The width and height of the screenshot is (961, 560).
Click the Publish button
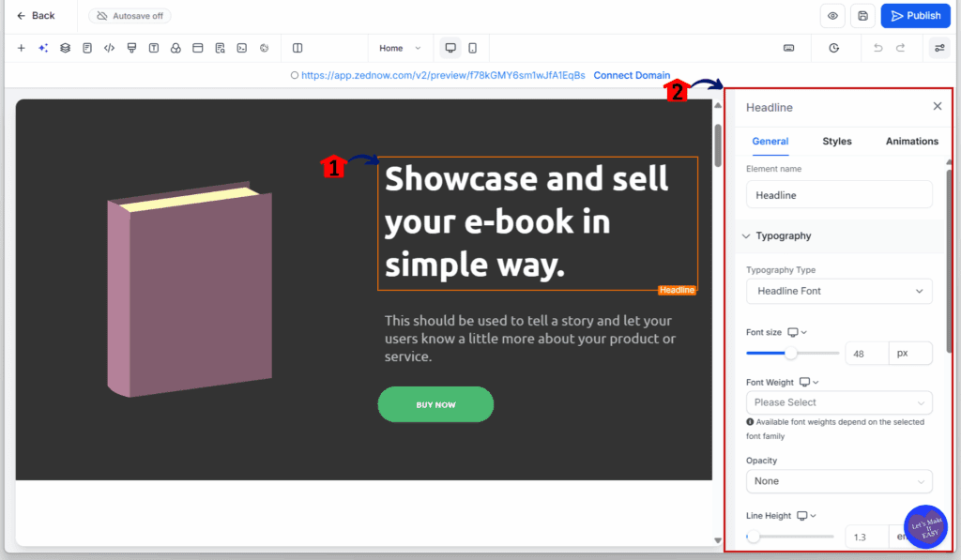click(915, 15)
